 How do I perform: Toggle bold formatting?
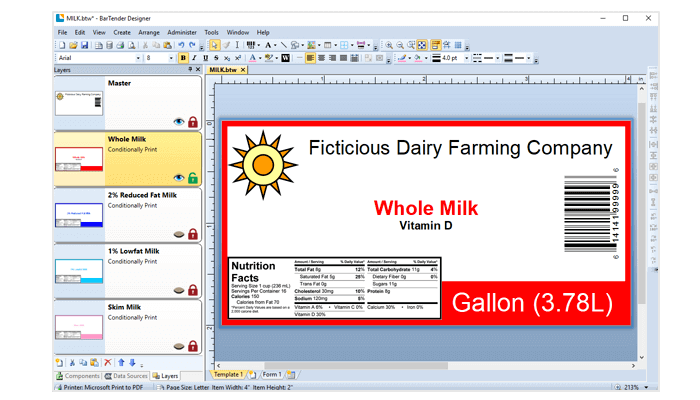click(x=183, y=58)
